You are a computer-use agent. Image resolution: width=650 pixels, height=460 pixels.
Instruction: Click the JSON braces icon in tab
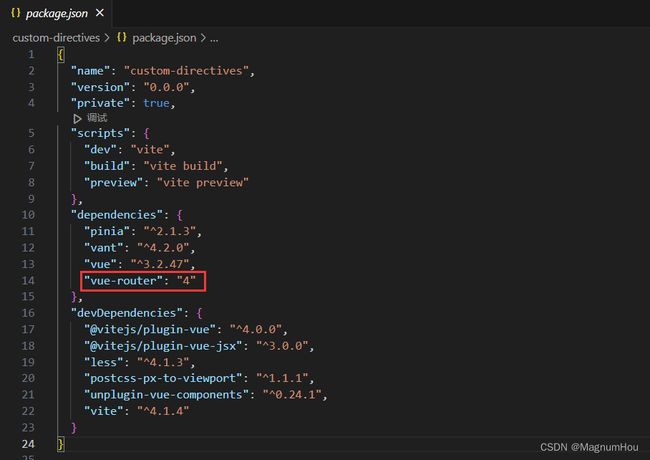tap(16, 13)
